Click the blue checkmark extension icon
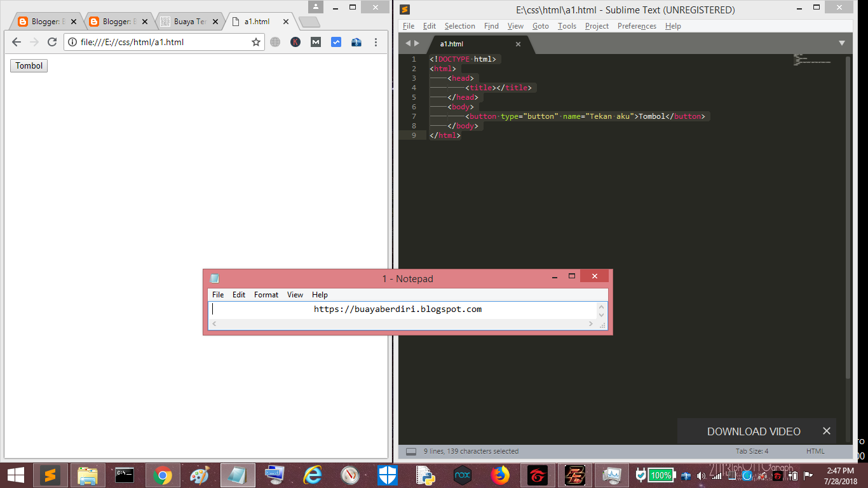The height and width of the screenshot is (488, 868). click(x=336, y=42)
